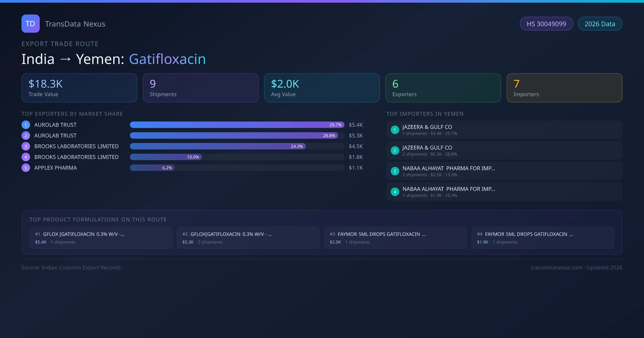Open the #4 FAYMOR 5ML DROPS card

point(543,238)
